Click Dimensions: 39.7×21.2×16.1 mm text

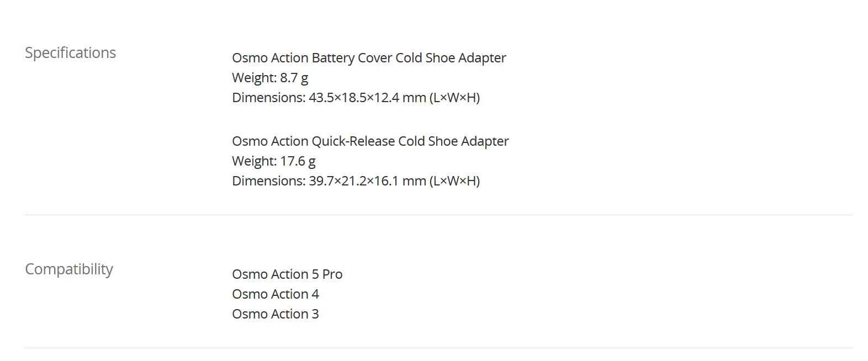[x=329, y=181]
